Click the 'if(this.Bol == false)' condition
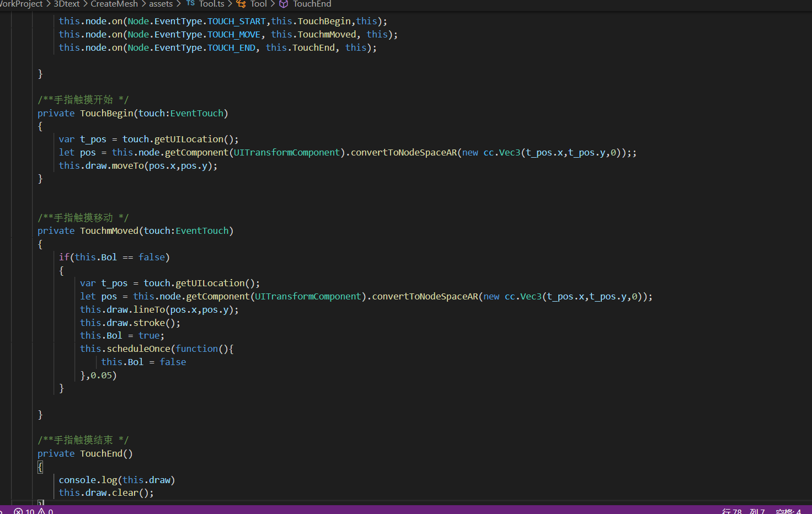The width and height of the screenshot is (812, 514). tap(114, 257)
